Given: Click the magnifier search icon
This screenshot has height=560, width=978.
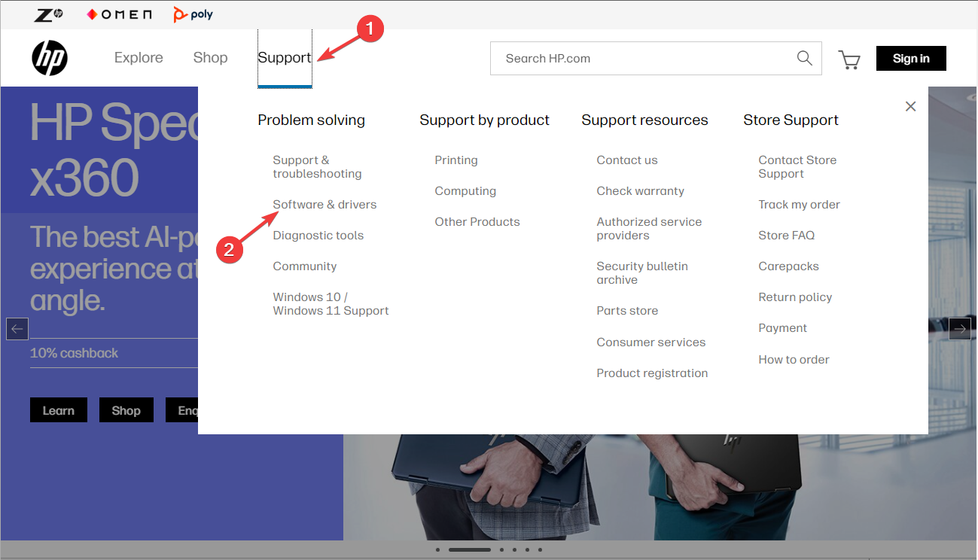Looking at the screenshot, I should (804, 58).
